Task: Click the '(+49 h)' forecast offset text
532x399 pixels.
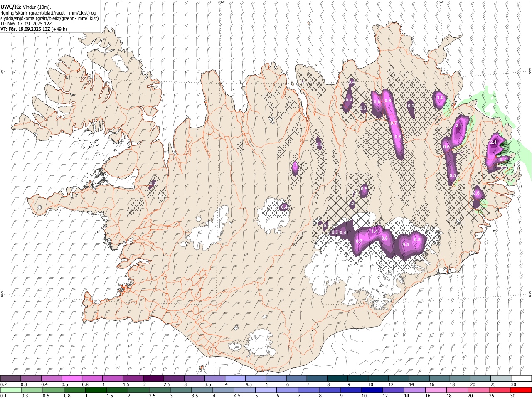Action: (x=59, y=29)
